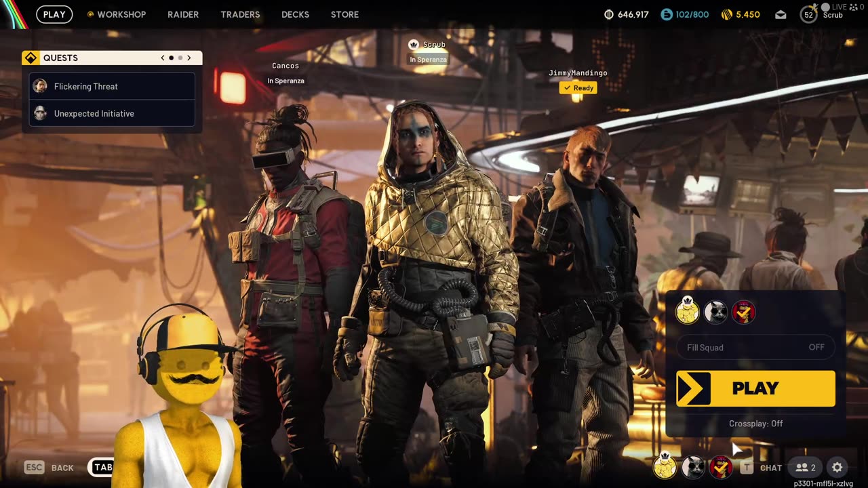Toggle the Crossplay: Off setting

755,424
